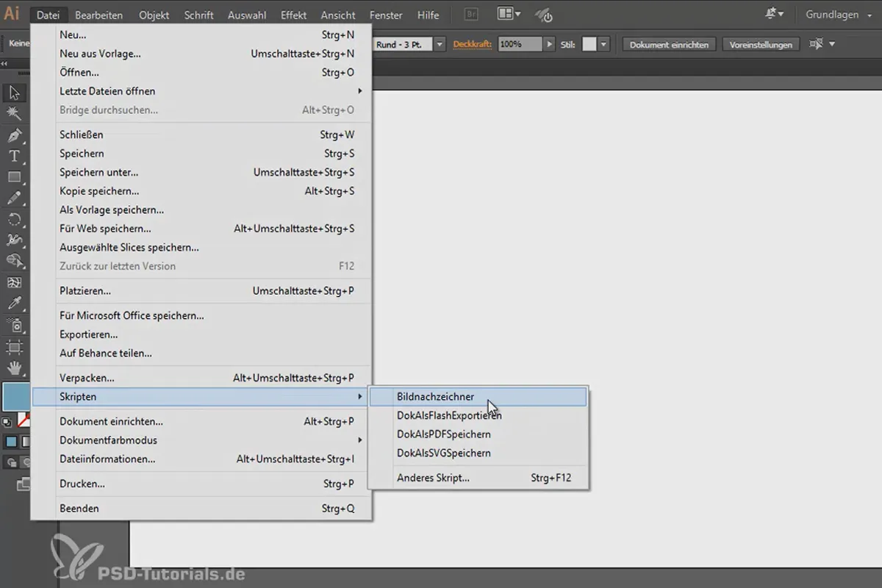The height and width of the screenshot is (588, 882).
Task: Click the Dokument einrichten button
Action: point(669,44)
